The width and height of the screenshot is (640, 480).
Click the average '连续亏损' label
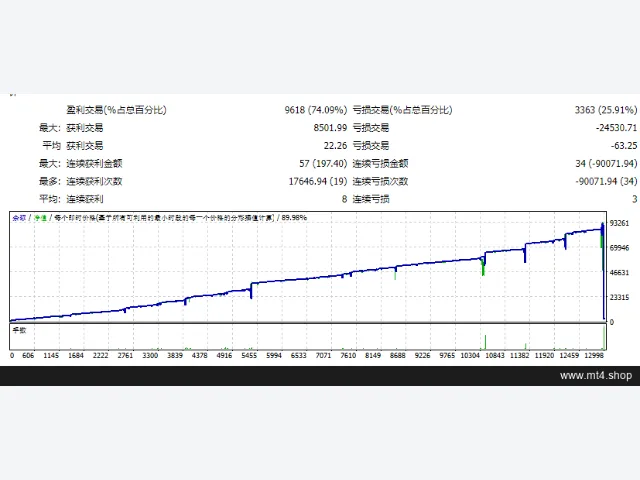[371, 199]
